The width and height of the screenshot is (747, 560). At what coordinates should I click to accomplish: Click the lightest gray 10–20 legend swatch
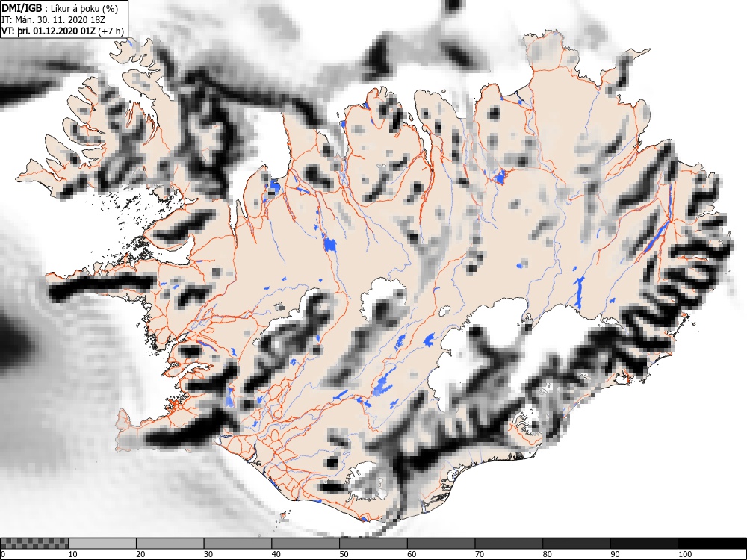[x=102, y=544]
